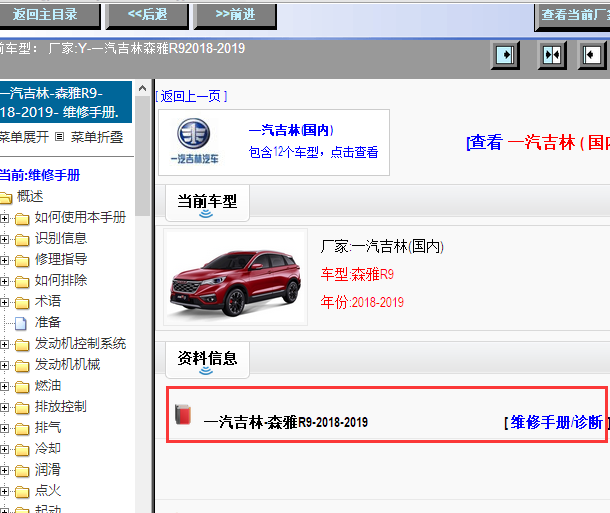Go forward with >>前进 button
Screen dimensions: 610x513
coord(235,16)
